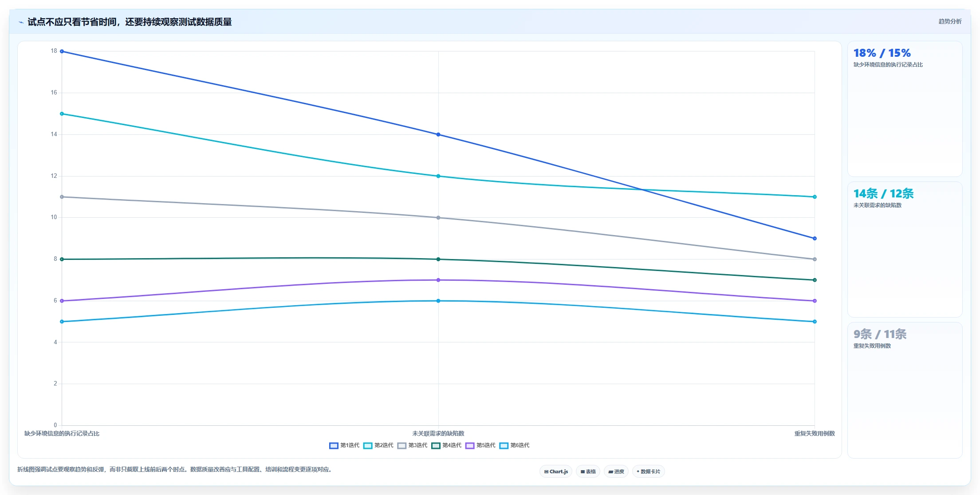The height and width of the screenshot is (495, 980).
Task: Hide the 第6迭代 series via its legend label
Action: 520,445
